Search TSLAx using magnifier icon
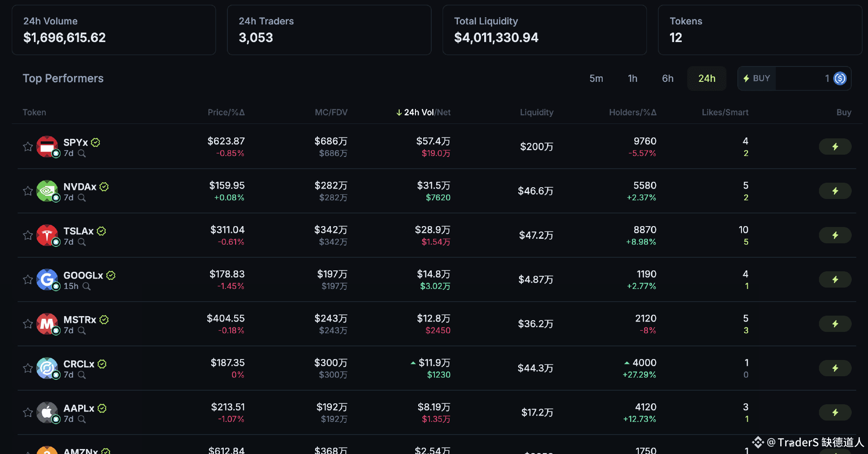The image size is (868, 454). (82, 242)
